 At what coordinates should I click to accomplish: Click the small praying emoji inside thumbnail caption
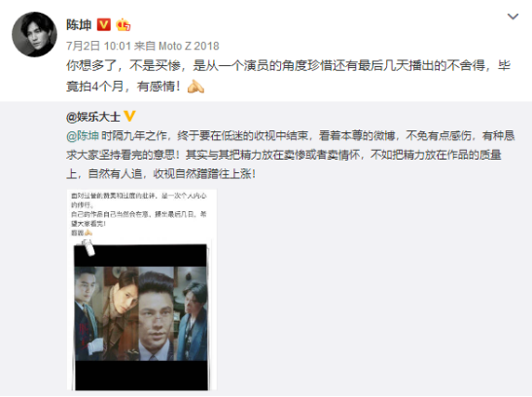tap(89, 233)
